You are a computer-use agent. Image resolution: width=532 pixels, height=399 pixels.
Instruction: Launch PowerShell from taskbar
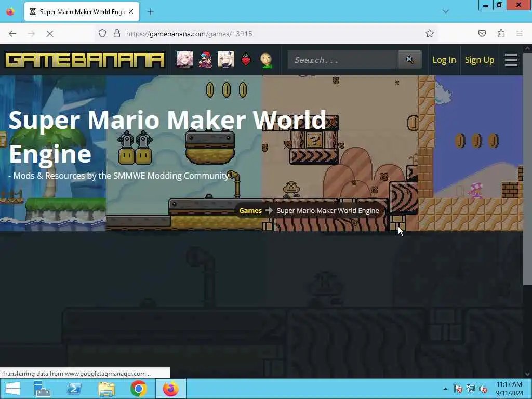[74, 389]
